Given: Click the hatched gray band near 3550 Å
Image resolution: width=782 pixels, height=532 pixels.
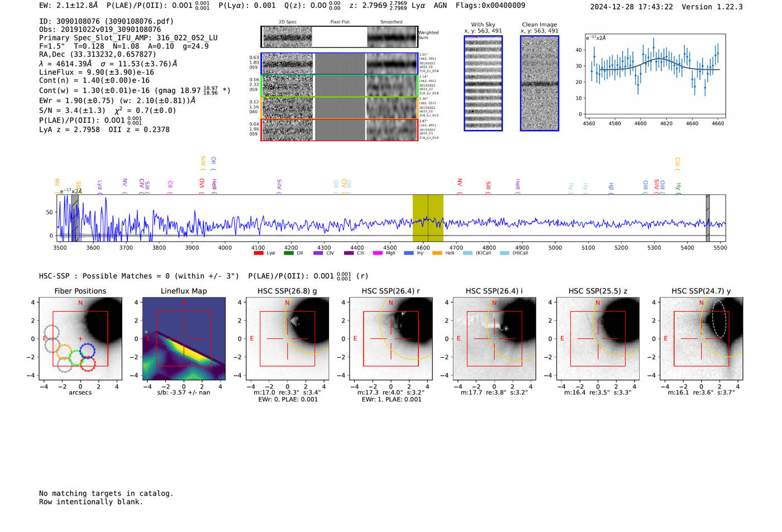Looking at the screenshot, I should [x=75, y=218].
